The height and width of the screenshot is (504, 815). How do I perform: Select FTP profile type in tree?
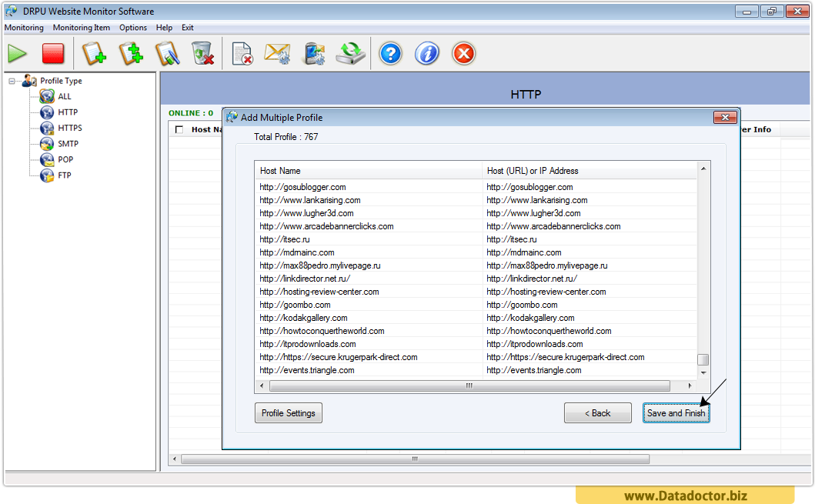pyautogui.click(x=65, y=175)
